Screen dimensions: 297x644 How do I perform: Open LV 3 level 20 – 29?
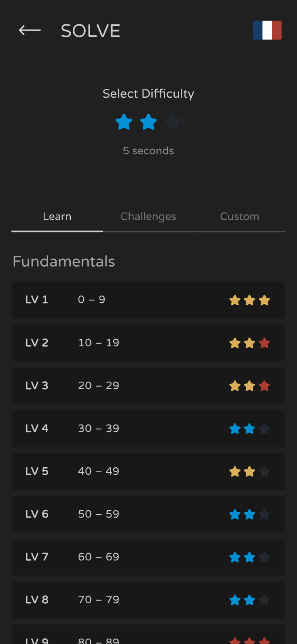[x=148, y=386]
